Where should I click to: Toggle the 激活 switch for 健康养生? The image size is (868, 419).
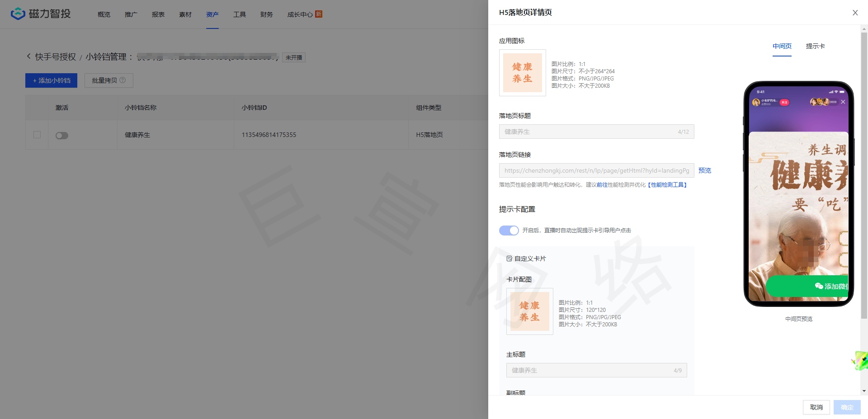click(x=62, y=135)
